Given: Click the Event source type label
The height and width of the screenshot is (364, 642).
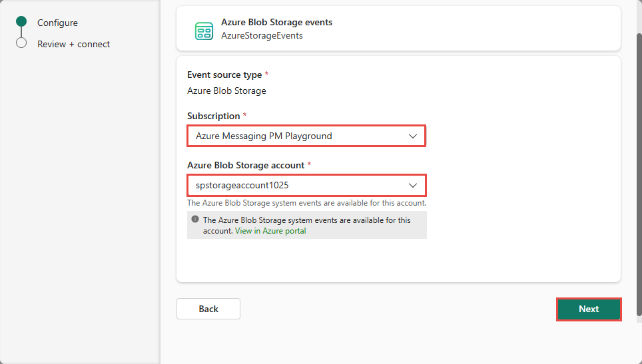Looking at the screenshot, I should click(x=224, y=75).
